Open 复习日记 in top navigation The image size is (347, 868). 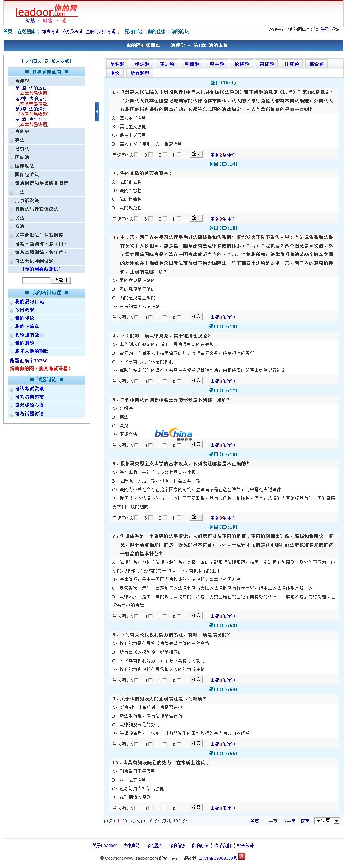[x=133, y=31]
